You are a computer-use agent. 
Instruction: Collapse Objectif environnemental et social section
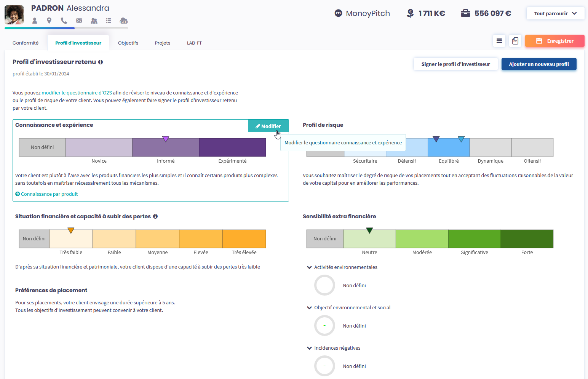coord(309,308)
